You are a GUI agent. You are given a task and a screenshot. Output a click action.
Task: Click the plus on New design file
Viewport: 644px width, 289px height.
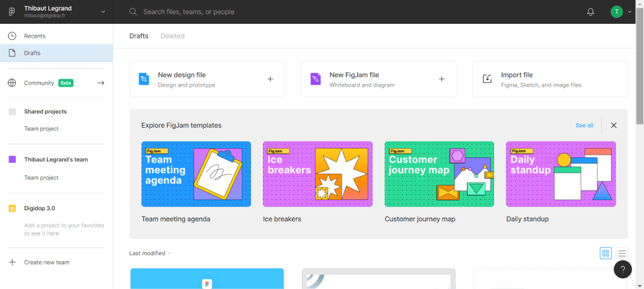coord(270,79)
